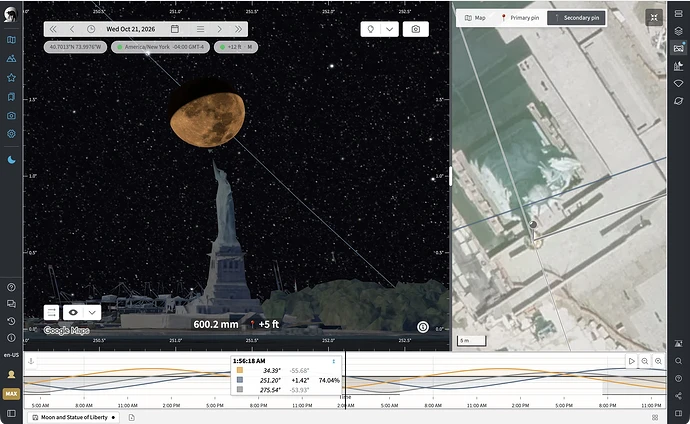690x424 pixels.
Task: Click the fullscreen collapse map button
Action: click(x=654, y=18)
